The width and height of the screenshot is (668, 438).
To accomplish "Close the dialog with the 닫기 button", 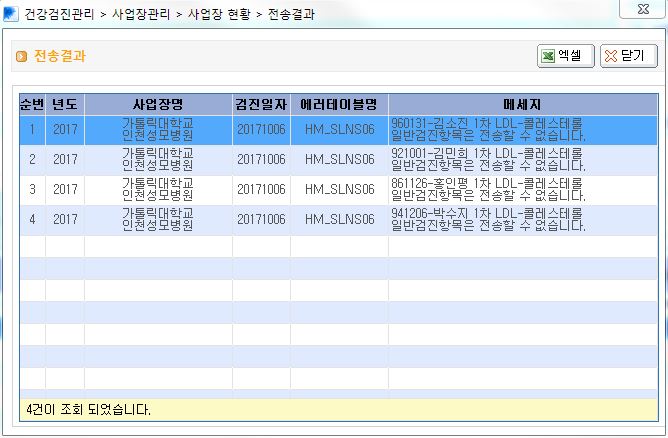I will [629, 56].
